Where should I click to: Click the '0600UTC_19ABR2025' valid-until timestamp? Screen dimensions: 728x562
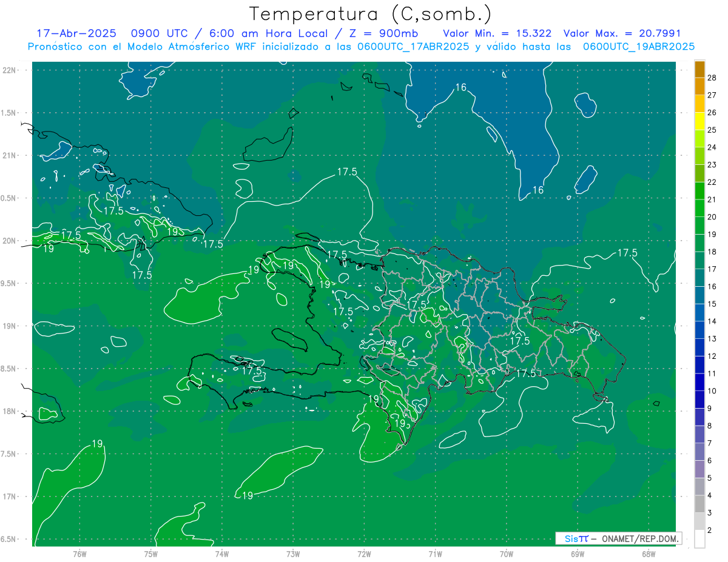[x=639, y=47]
